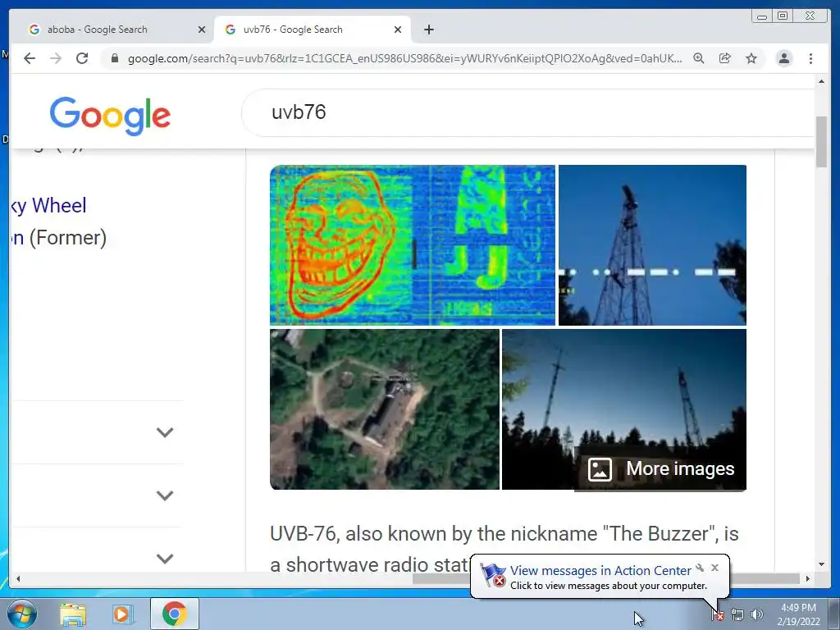The image size is (840, 630).
Task: Close the uvb76 search tab
Action: click(398, 30)
